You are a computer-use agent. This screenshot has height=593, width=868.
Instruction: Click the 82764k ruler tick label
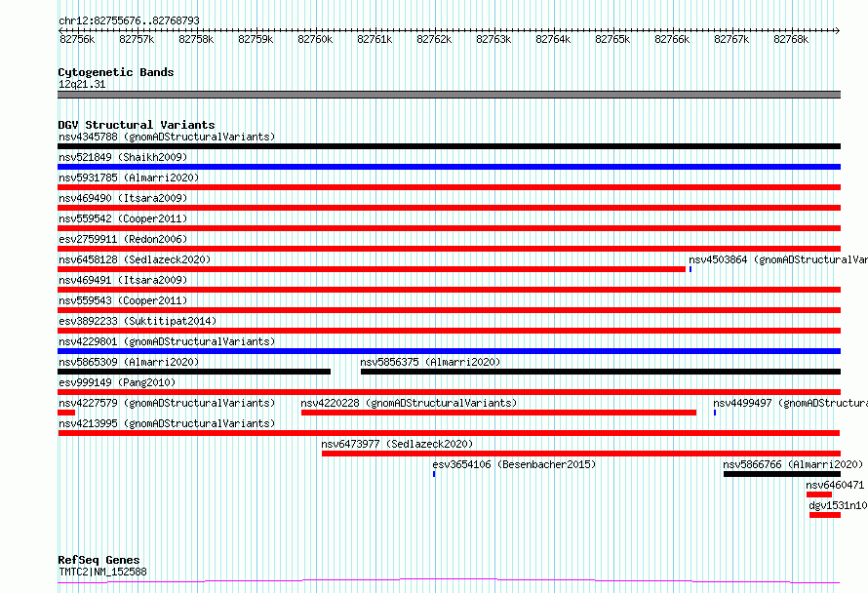point(553,39)
